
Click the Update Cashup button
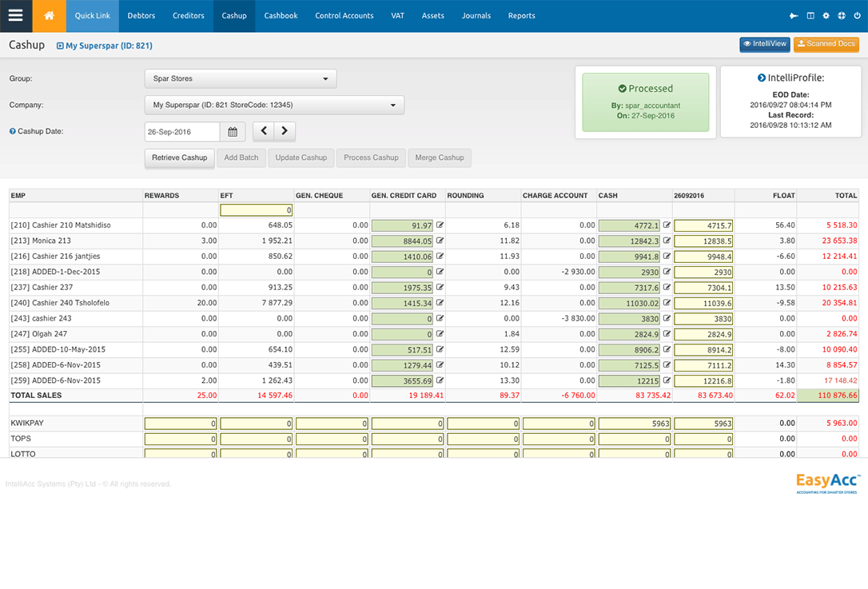[x=301, y=157]
